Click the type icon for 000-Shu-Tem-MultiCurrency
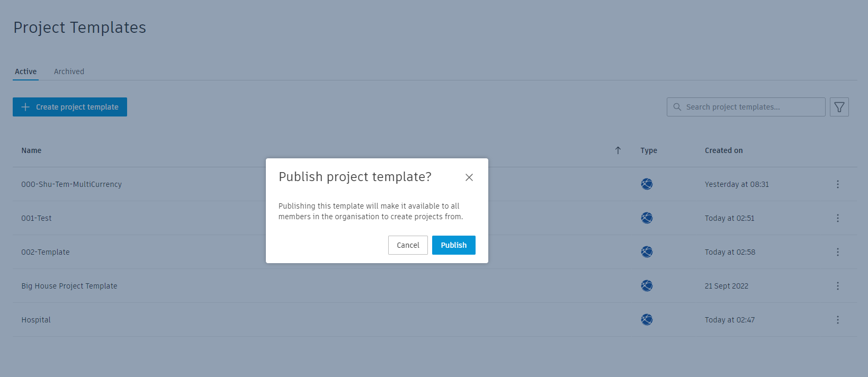This screenshot has width=868, height=377. 647,184
